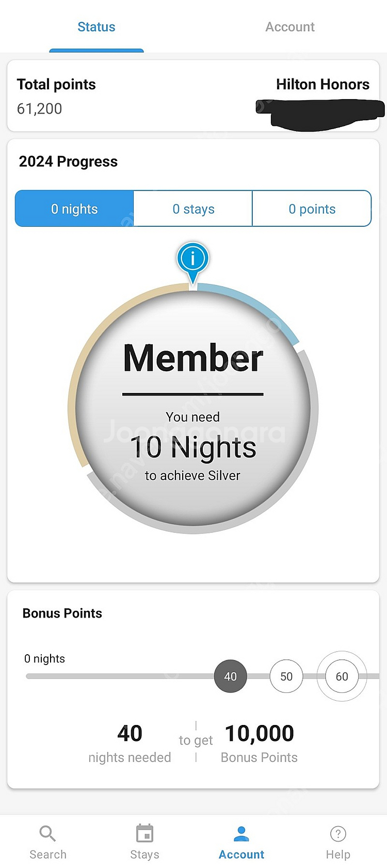Tap the Hilton Honors label
Viewport: 387px width, 868px height.
(322, 84)
